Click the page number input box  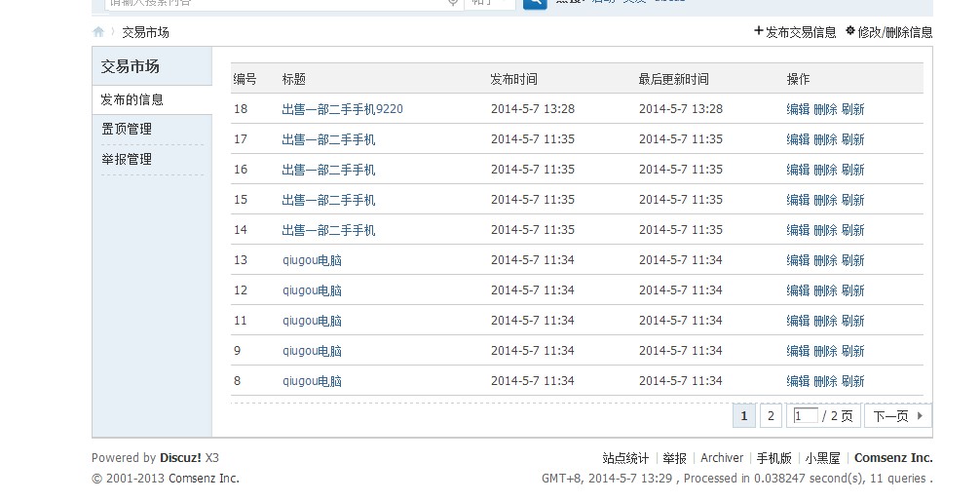(806, 415)
